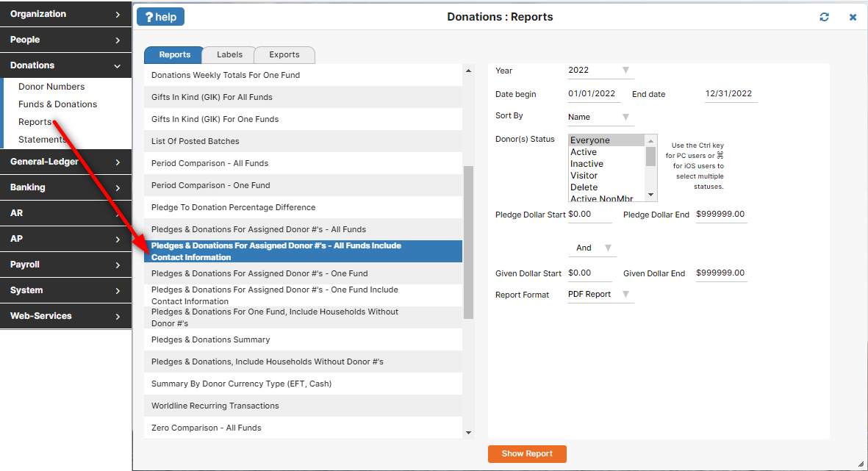Select Pledges & Donations, Include Households Without Donor #'s

[x=303, y=362]
